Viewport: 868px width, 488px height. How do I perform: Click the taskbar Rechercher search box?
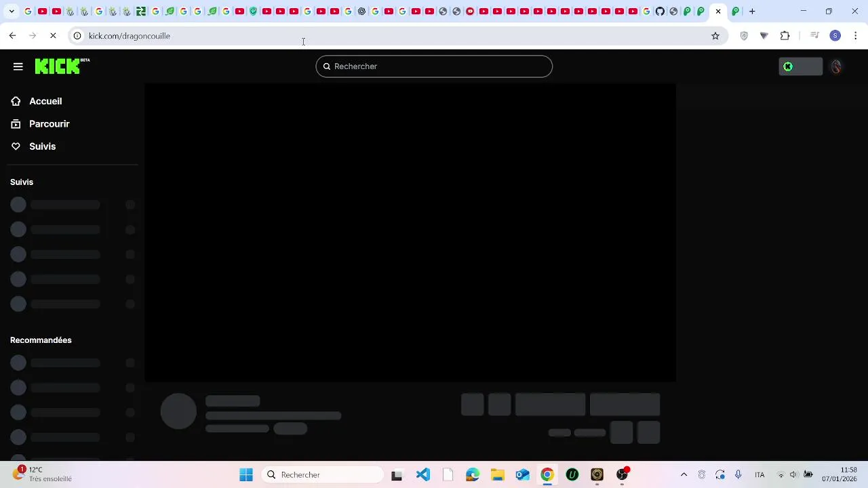(x=323, y=474)
